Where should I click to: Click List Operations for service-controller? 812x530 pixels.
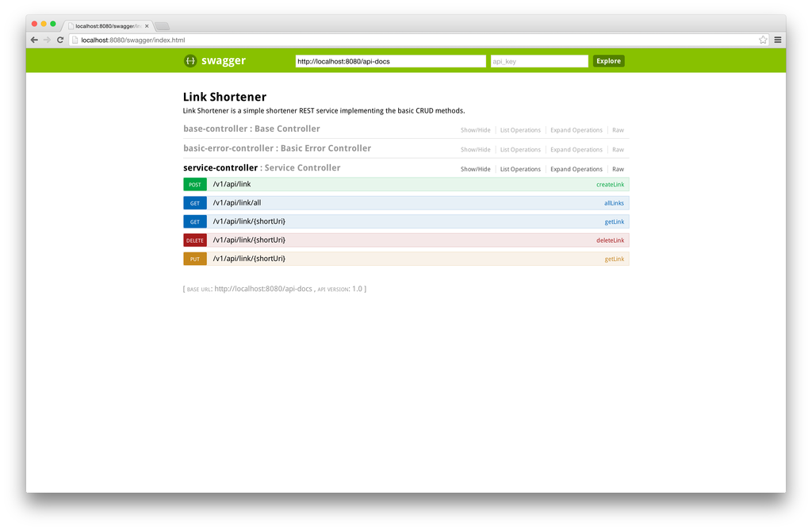520,170
